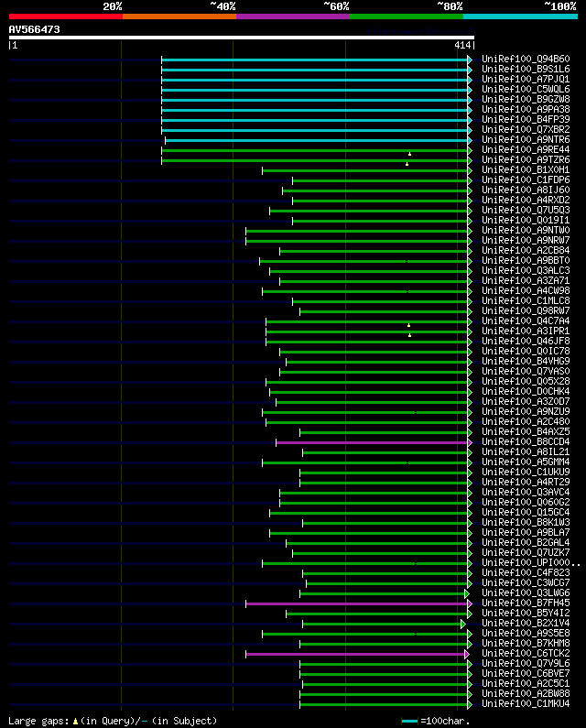Select the UniRef100_Q05X28 label

click(x=526, y=382)
